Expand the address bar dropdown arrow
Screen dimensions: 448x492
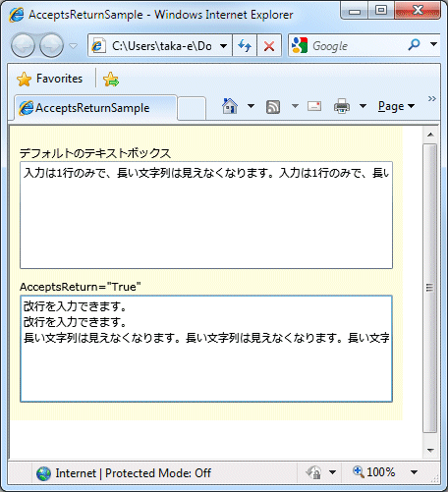point(223,46)
